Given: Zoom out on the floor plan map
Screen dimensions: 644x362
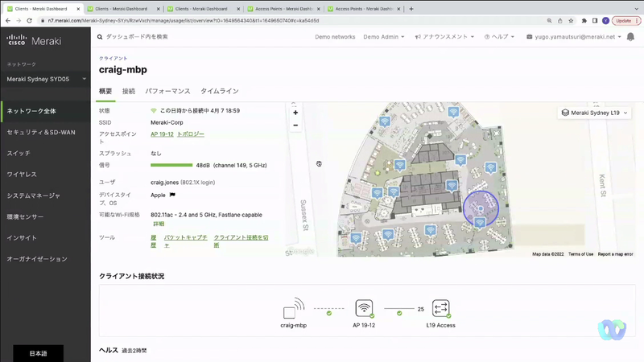Looking at the screenshot, I should [295, 125].
